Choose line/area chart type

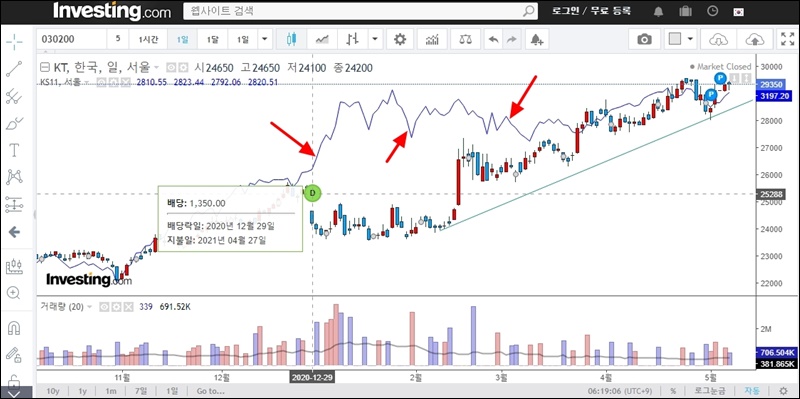pos(322,39)
